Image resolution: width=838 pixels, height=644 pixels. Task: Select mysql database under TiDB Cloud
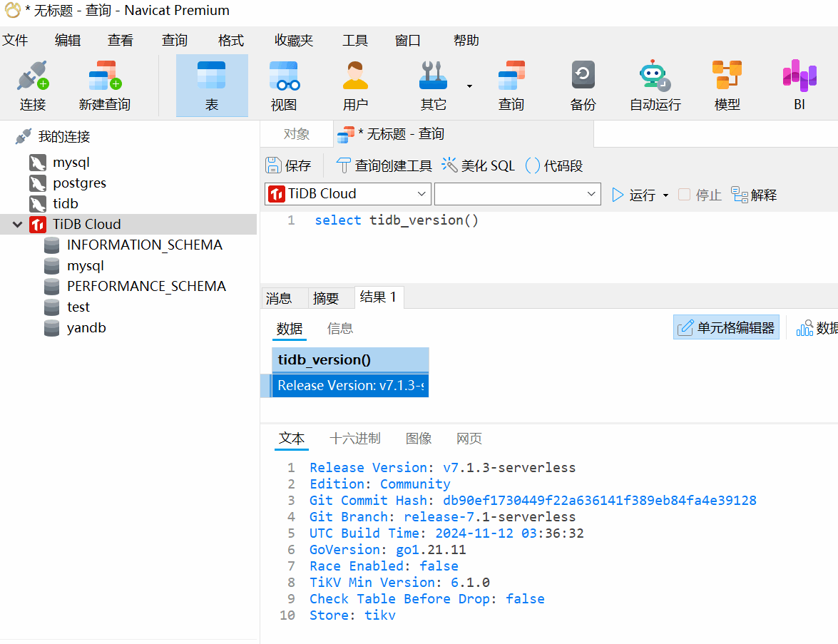(x=85, y=266)
